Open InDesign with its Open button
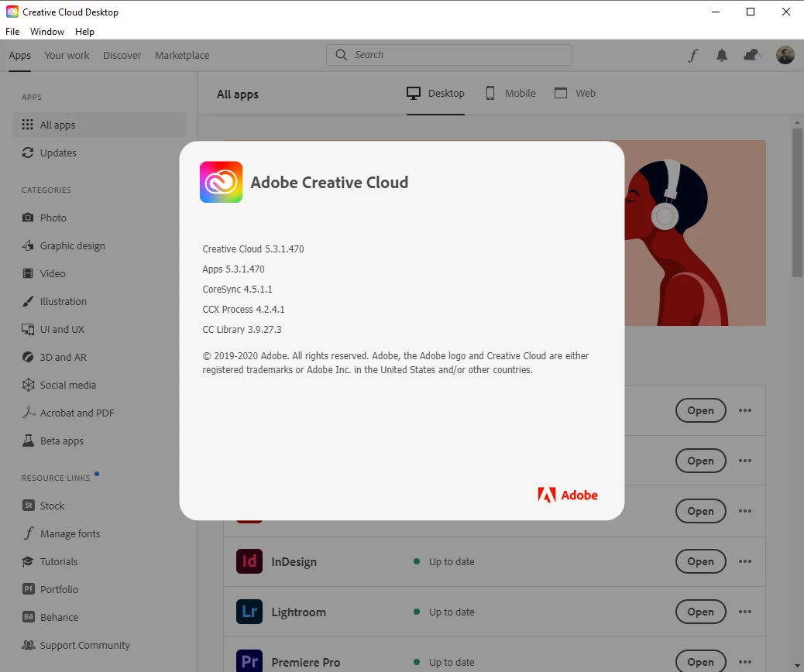Viewport: 804px width, 672px height. pyautogui.click(x=700, y=561)
